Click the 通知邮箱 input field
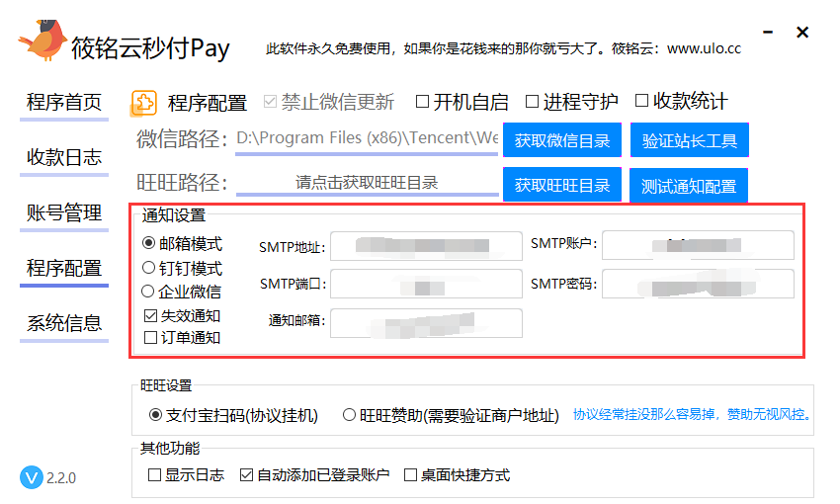The width and height of the screenshot is (840, 504). [426, 323]
